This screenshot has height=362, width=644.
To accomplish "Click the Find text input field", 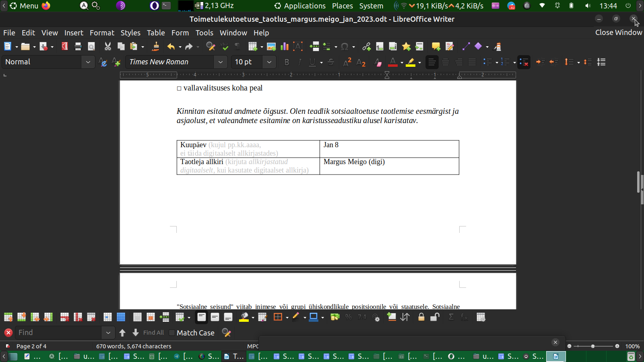I will point(58,333).
